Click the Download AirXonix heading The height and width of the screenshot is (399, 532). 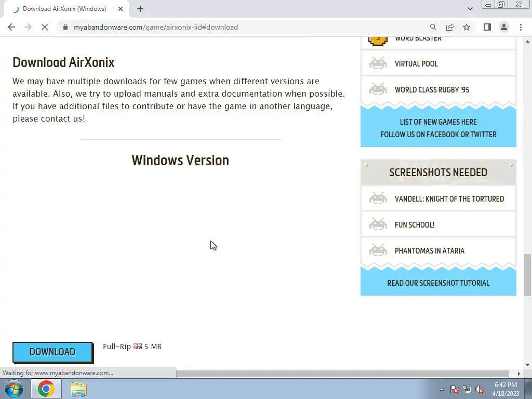63,62
